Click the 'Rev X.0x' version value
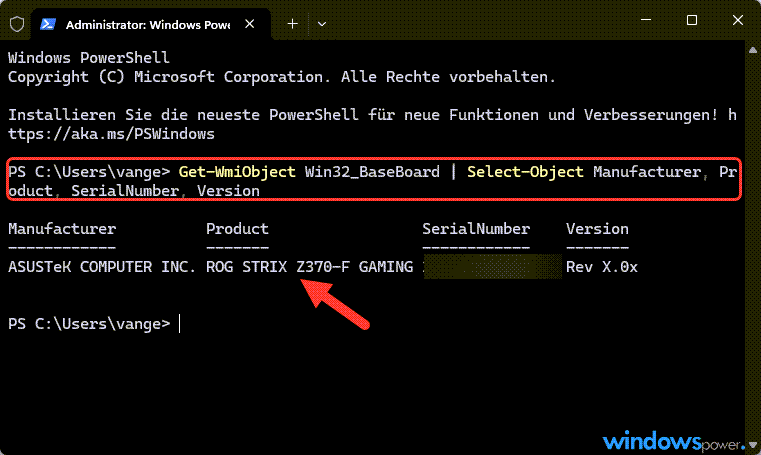 (602, 267)
